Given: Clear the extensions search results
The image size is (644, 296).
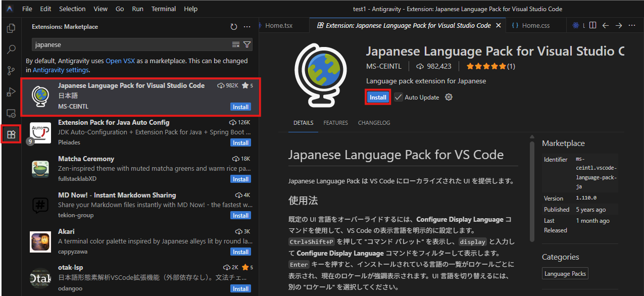Looking at the screenshot, I should tap(236, 44).
